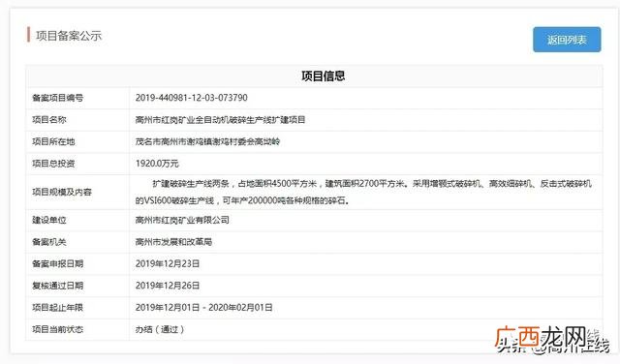Select the 备案项目编号 label
Screen dimensions: 620x364
[x=58, y=98]
